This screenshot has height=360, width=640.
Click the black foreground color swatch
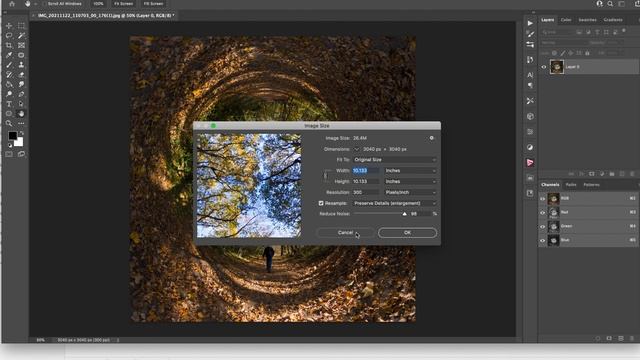[12, 136]
